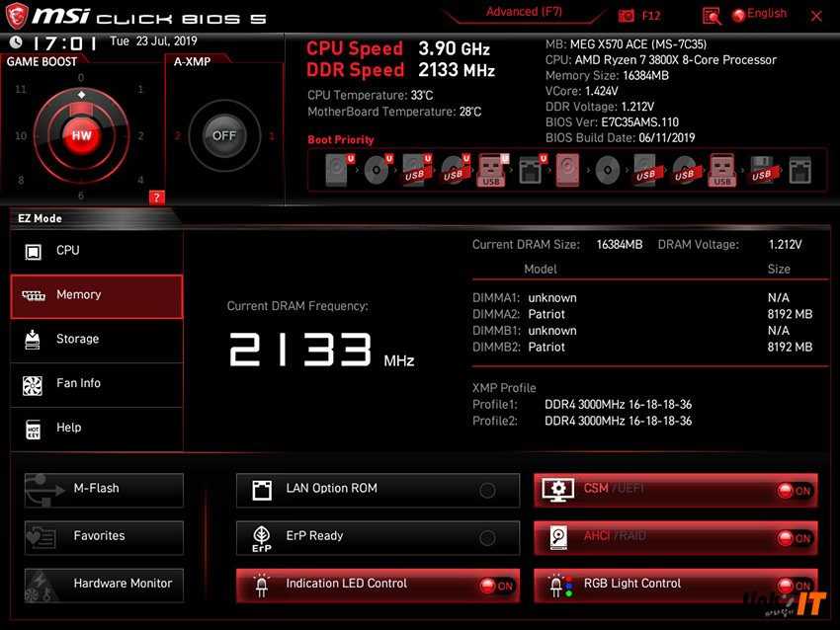The width and height of the screenshot is (840, 630).
Task: Launch the M-Flash utility
Action: 104,491
